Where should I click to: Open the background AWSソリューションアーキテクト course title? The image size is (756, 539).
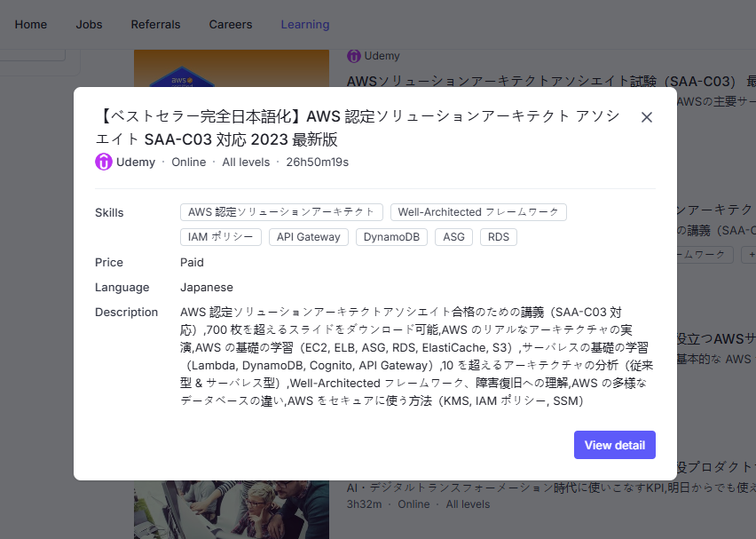point(551,81)
